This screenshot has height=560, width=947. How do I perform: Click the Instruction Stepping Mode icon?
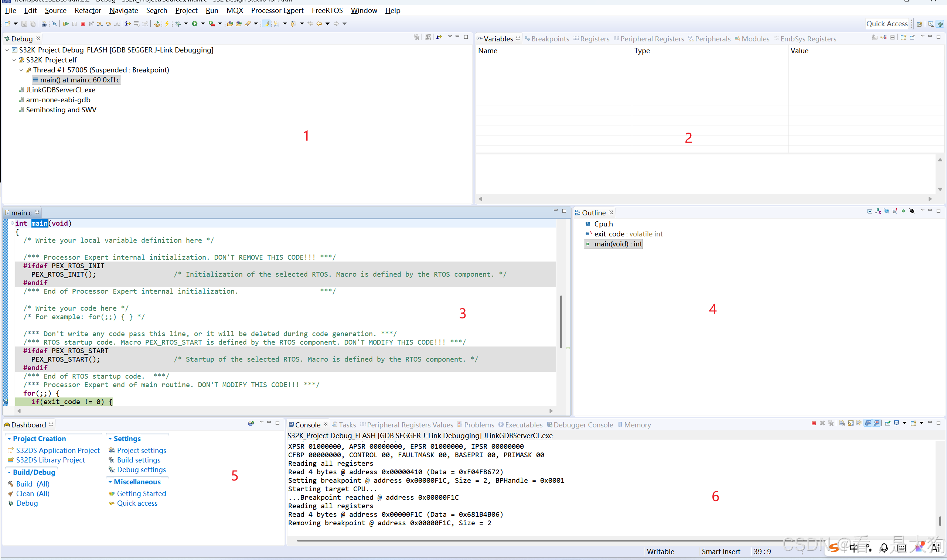128,24
